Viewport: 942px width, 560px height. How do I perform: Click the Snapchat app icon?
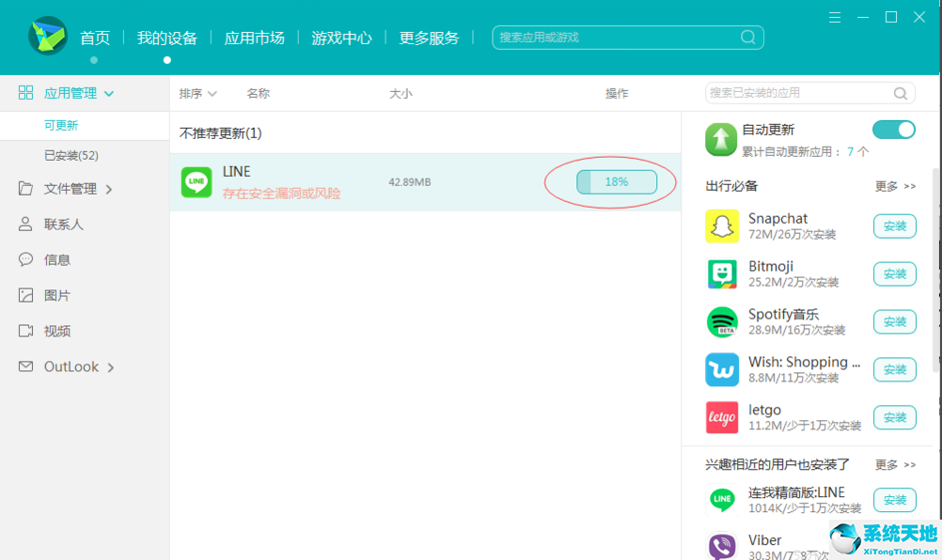(722, 226)
